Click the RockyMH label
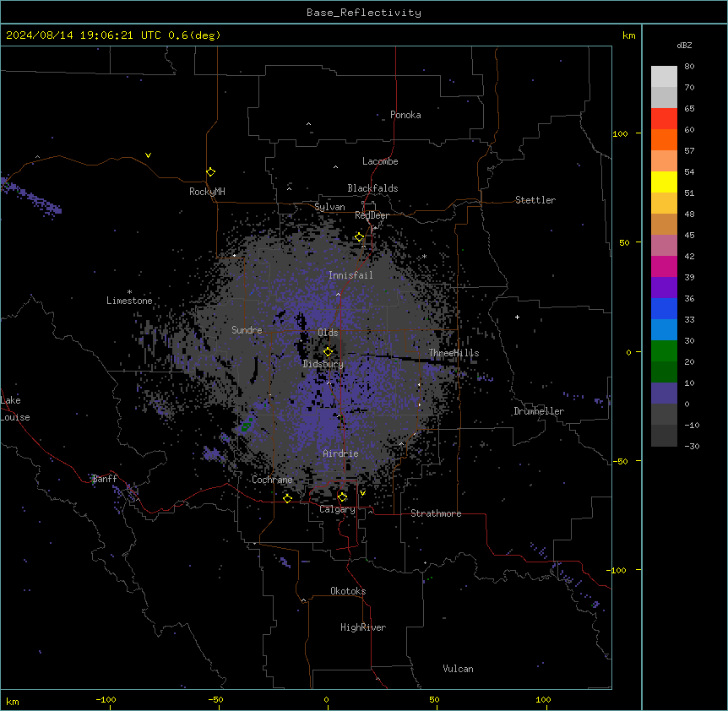This screenshot has height=711, width=728. (207, 192)
